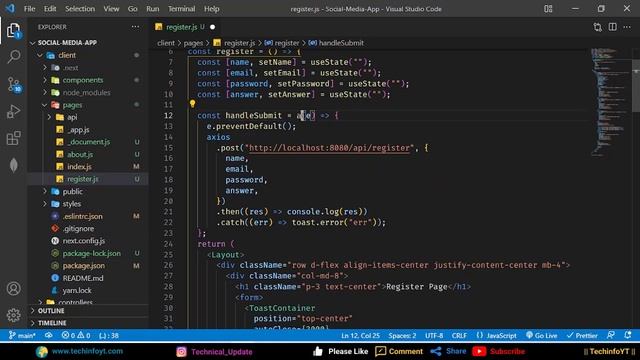The width and height of the screenshot is (640, 360).
Task: Open the editor more actions ellipsis
Action: (627, 27)
